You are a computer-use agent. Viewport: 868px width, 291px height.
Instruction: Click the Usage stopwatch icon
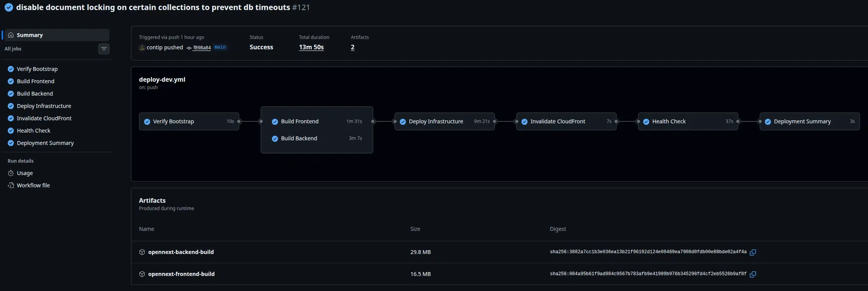(x=11, y=173)
